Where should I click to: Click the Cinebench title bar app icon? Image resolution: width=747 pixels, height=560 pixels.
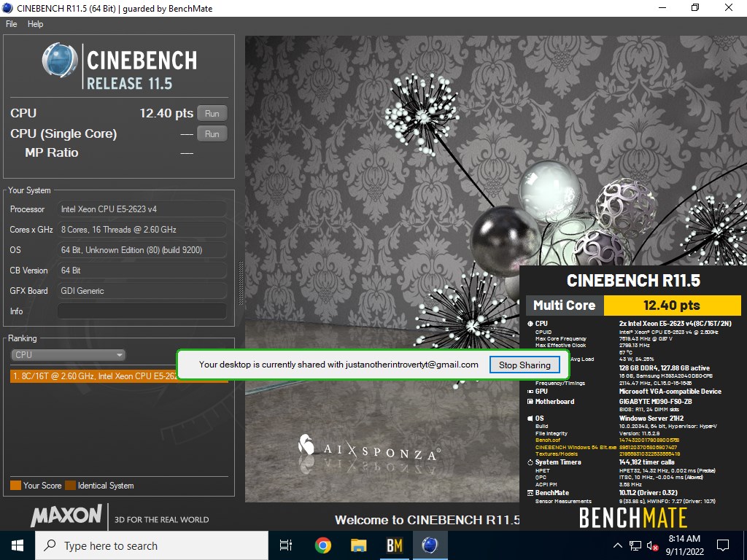click(7, 8)
